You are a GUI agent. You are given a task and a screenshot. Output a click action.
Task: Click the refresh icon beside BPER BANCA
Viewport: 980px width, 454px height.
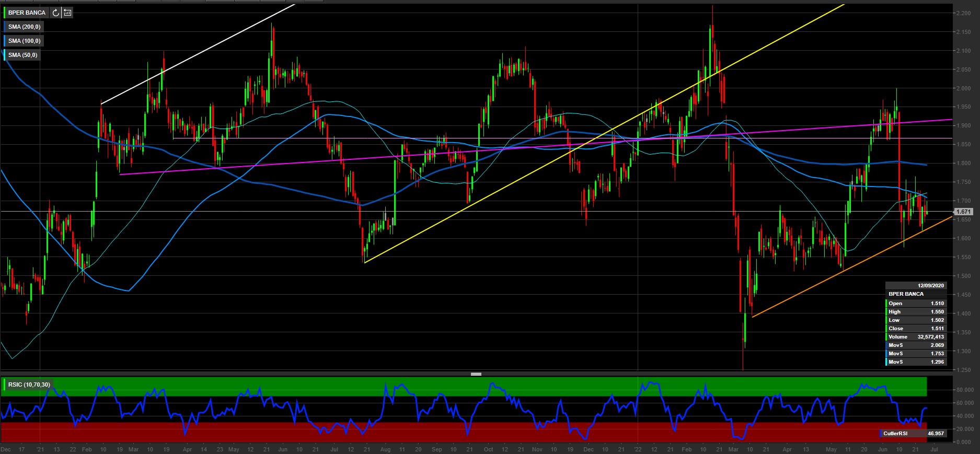(56, 13)
